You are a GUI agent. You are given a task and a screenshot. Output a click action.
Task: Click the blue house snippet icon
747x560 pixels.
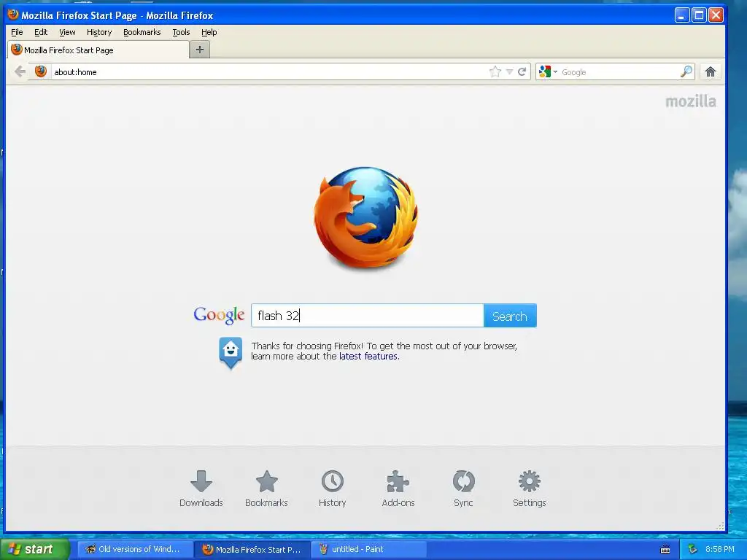pyautogui.click(x=231, y=353)
